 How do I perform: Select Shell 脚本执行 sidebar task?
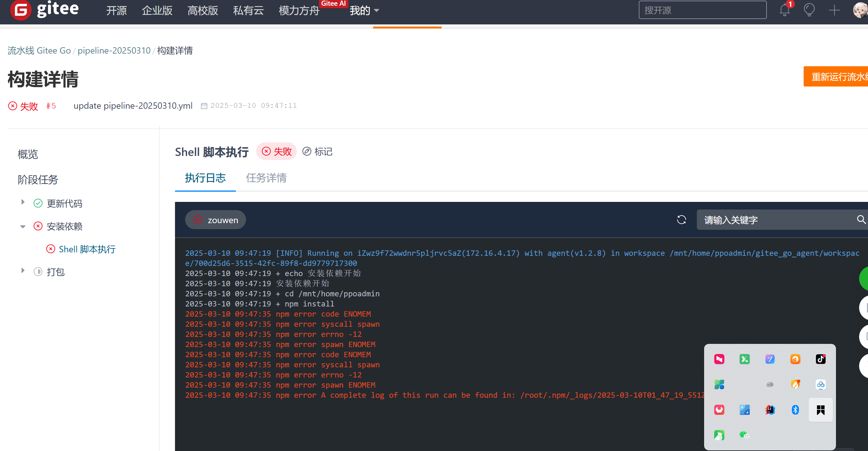(x=87, y=249)
